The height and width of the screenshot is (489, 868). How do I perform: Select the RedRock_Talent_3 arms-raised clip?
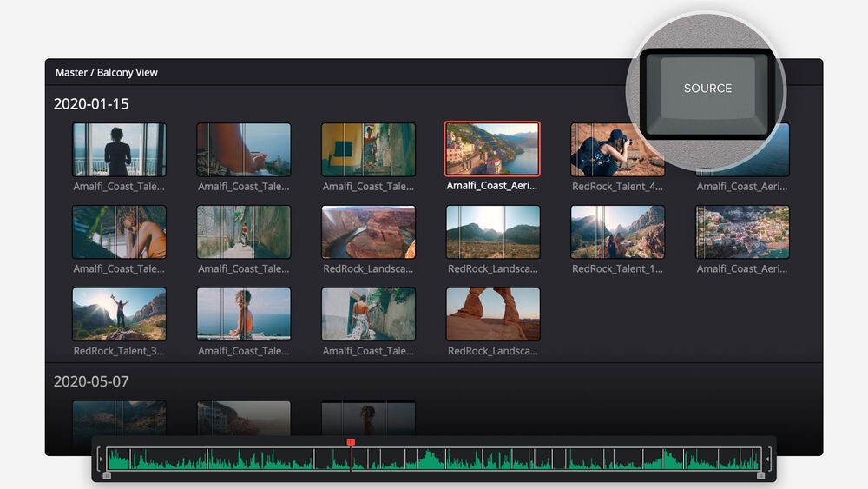click(119, 314)
